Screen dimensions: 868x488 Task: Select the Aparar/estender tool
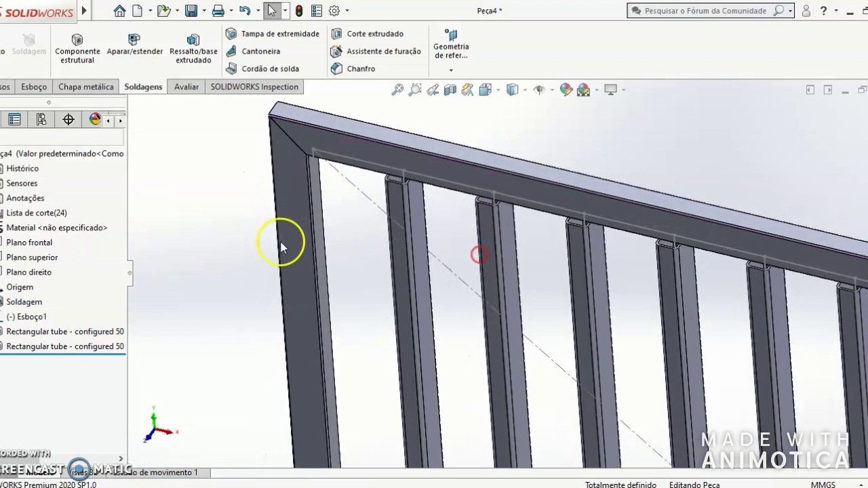tap(135, 45)
